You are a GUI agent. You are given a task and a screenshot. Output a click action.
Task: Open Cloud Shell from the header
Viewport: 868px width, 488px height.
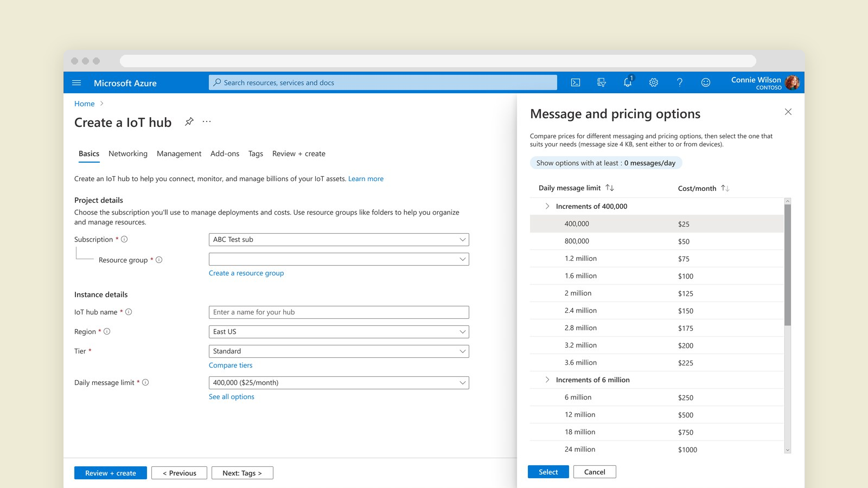coord(576,82)
